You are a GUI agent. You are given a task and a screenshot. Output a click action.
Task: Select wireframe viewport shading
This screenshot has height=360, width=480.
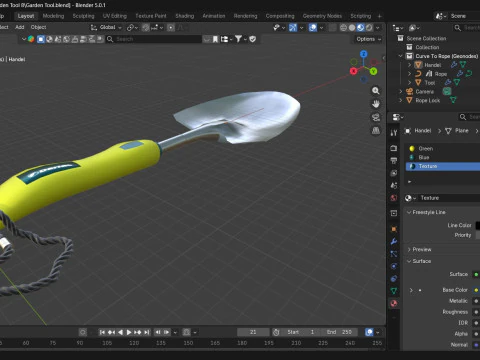[x=343, y=28]
